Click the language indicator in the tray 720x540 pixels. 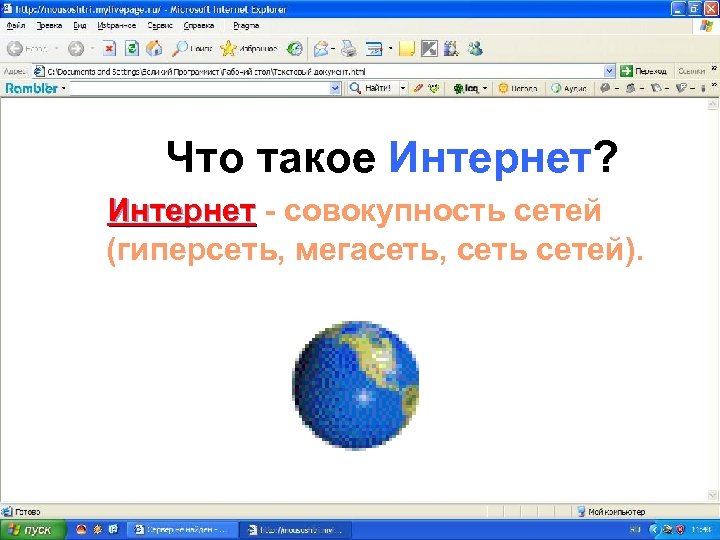636,530
